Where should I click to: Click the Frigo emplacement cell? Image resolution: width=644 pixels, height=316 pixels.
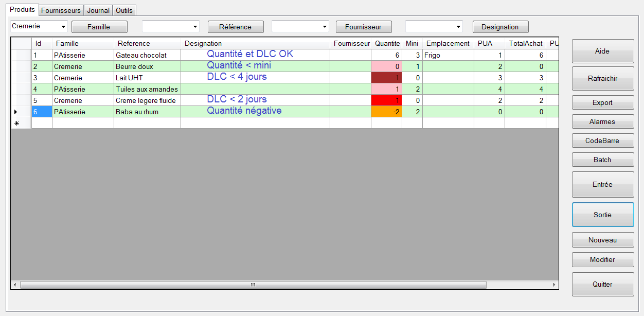448,55
